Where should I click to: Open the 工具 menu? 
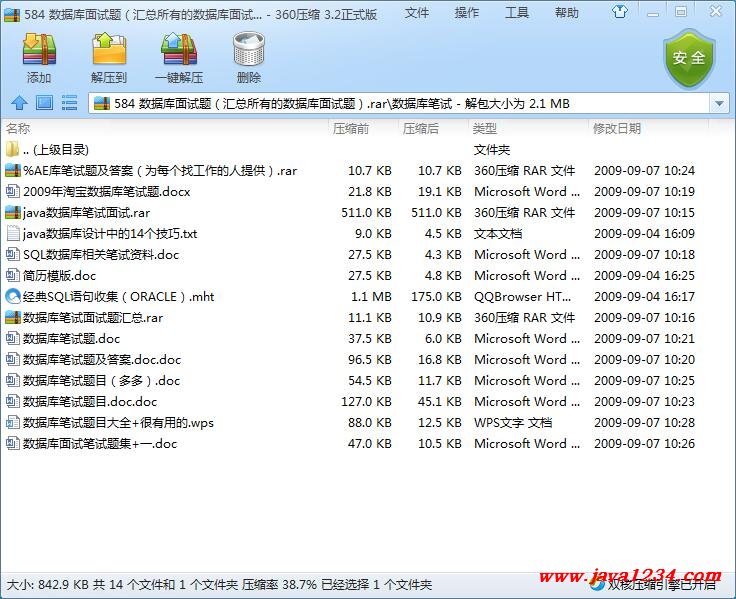point(517,13)
